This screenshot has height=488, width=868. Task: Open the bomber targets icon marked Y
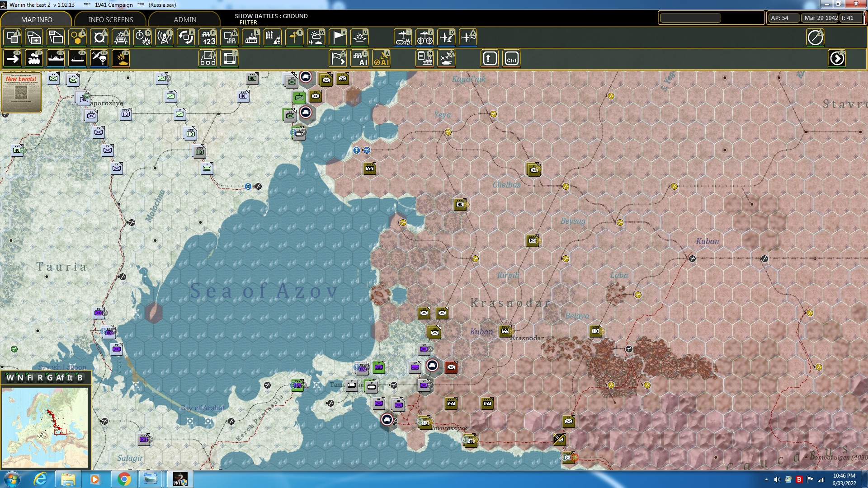425,38
